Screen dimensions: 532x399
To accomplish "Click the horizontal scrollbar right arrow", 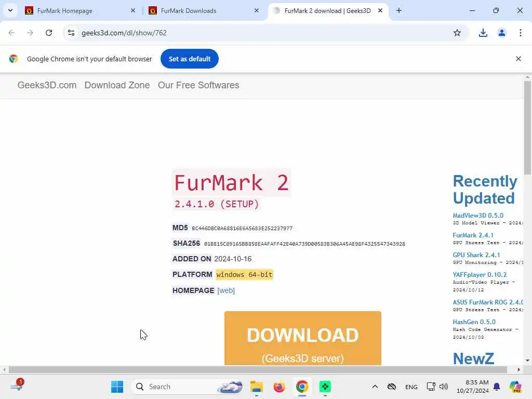I will coord(519,369).
